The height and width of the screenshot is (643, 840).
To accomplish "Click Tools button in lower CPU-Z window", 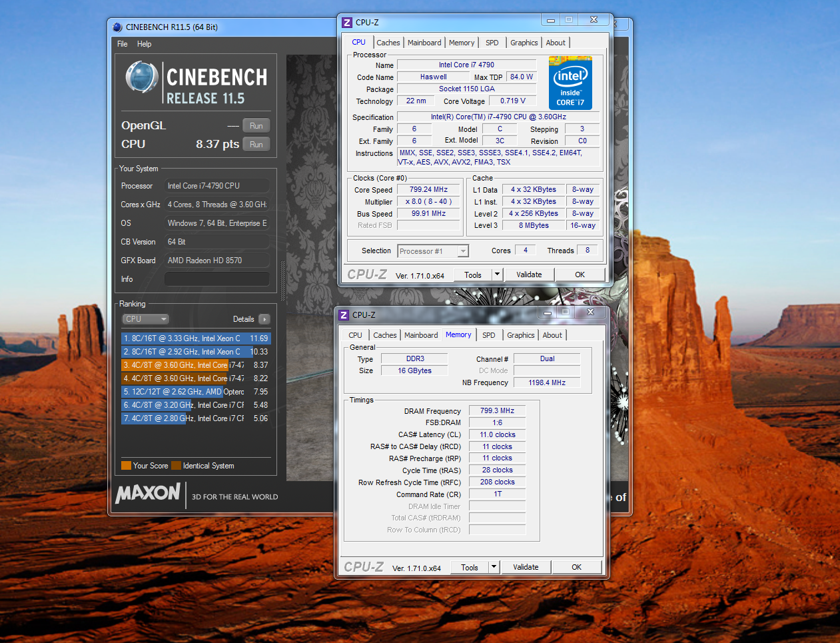I will (x=470, y=568).
